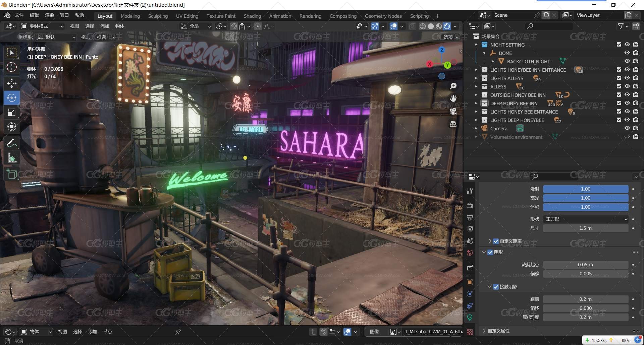Switch to solid shading mode

pyautogui.click(x=431, y=26)
